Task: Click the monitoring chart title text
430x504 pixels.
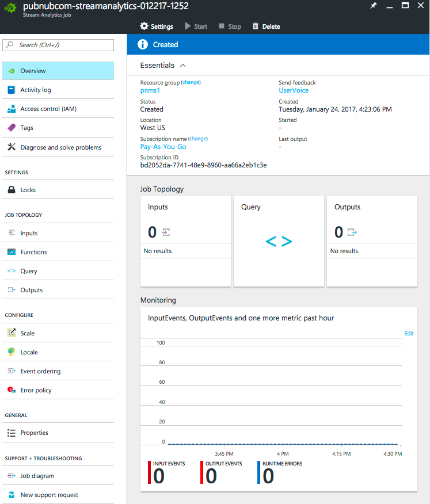Action: click(241, 318)
